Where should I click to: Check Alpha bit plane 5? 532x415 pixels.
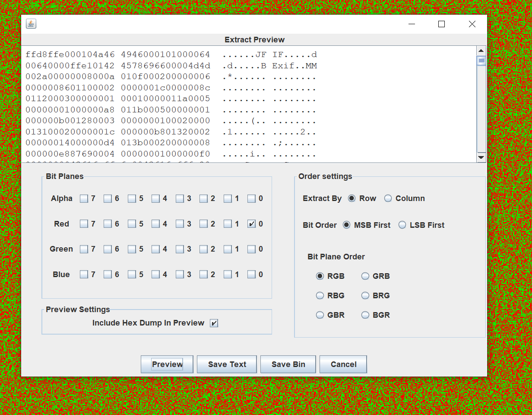click(x=132, y=199)
